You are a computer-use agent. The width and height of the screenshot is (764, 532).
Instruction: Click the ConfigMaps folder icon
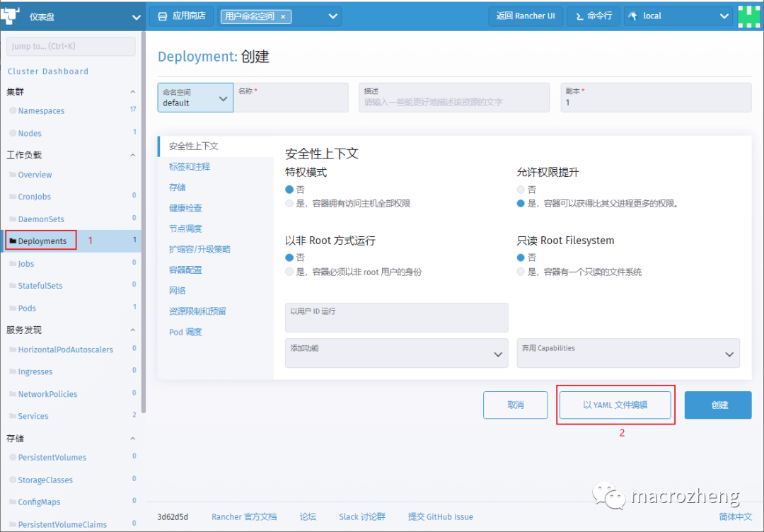point(13,502)
